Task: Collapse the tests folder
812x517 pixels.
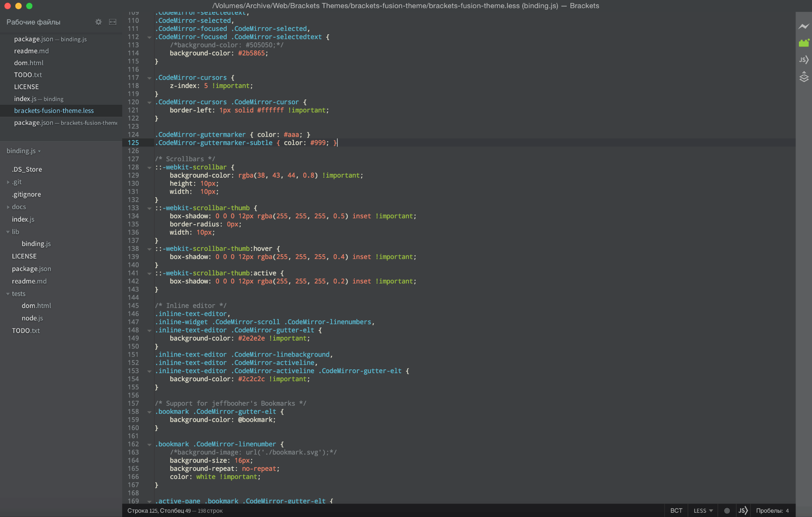Action: click(8, 294)
